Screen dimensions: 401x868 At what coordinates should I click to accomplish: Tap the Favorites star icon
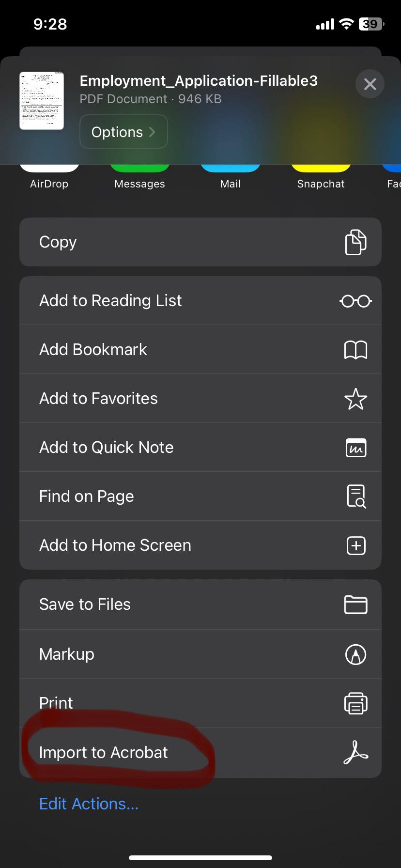(x=355, y=399)
